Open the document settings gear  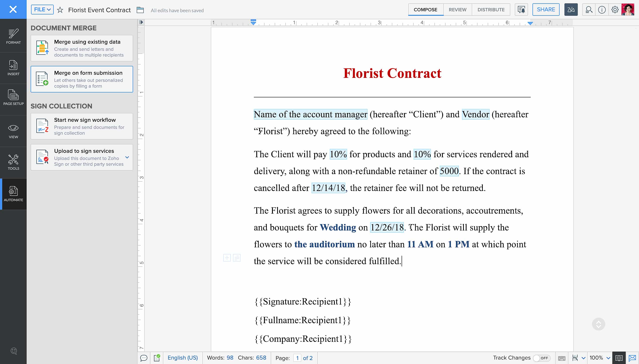tap(615, 10)
